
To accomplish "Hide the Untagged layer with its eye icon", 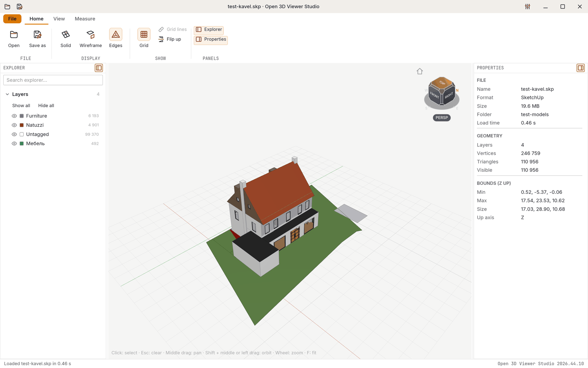I will tap(14, 135).
